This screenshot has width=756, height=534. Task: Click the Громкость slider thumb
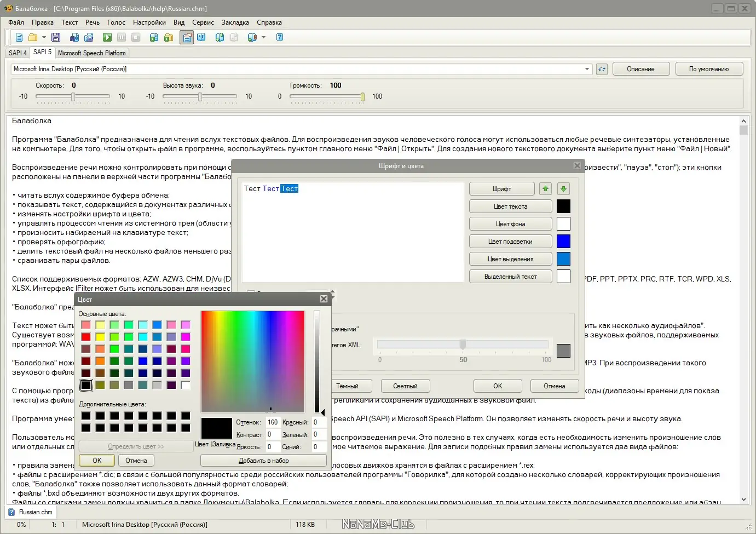(x=362, y=96)
